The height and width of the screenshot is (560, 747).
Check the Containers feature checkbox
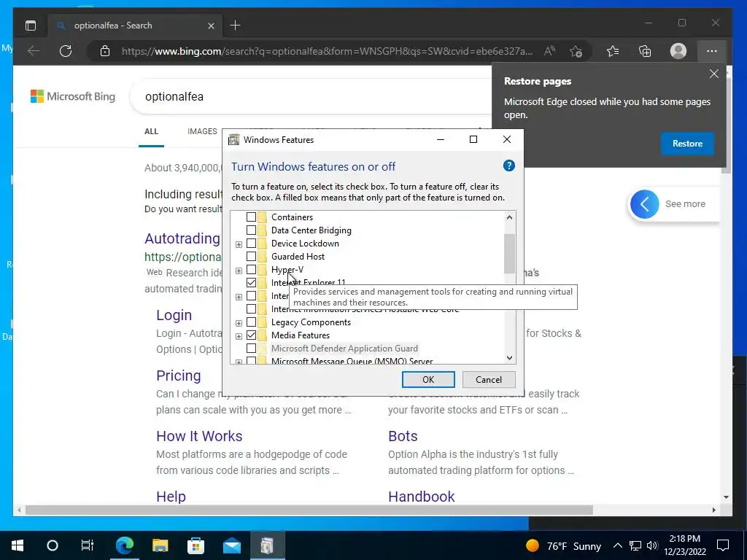coord(251,217)
